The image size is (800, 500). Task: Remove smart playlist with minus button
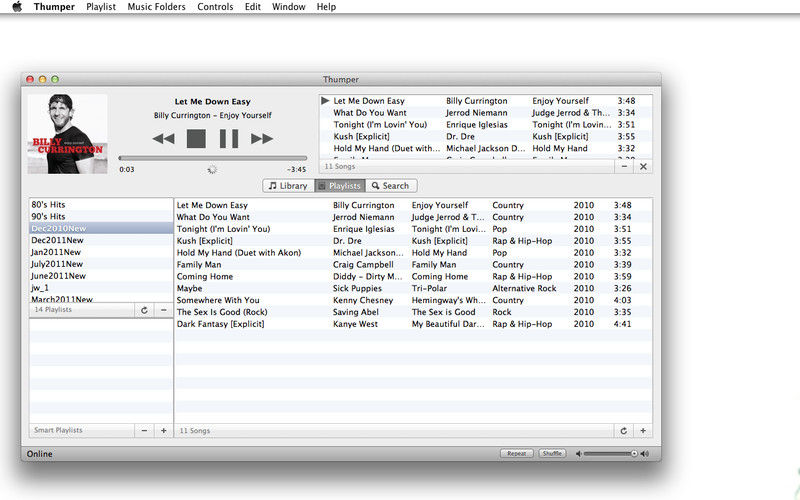pos(144,431)
